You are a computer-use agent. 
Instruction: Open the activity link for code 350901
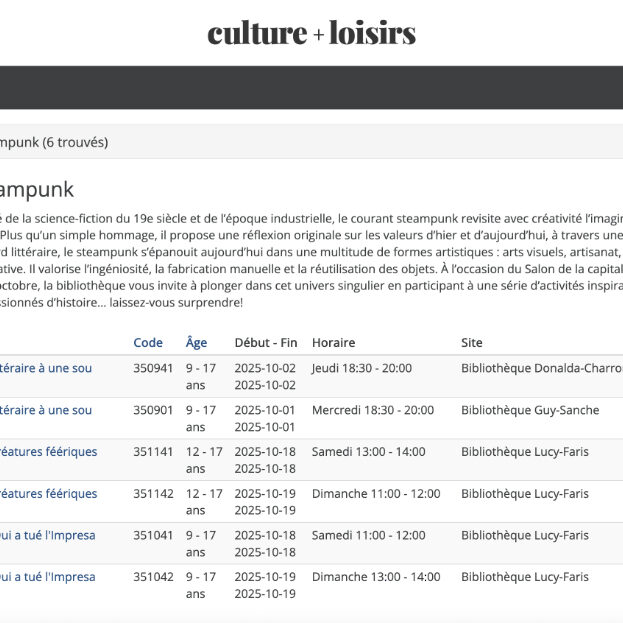(x=46, y=410)
